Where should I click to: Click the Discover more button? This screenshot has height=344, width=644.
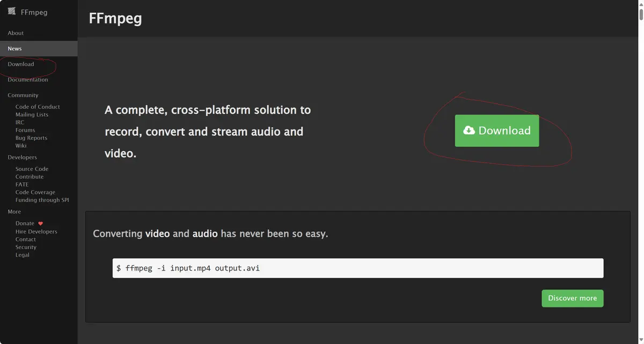click(x=573, y=298)
